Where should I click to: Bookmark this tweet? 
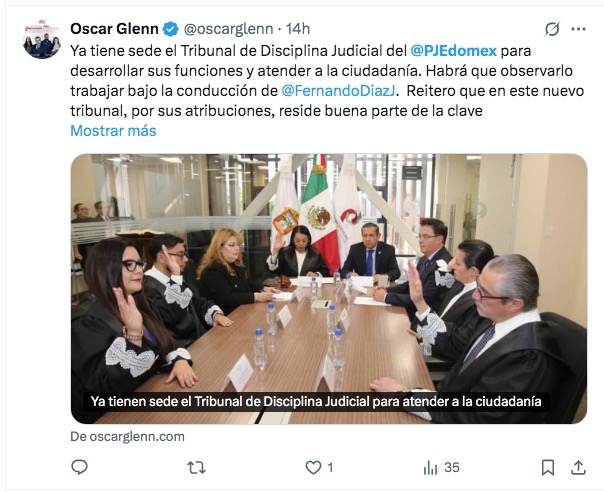pos(548,468)
